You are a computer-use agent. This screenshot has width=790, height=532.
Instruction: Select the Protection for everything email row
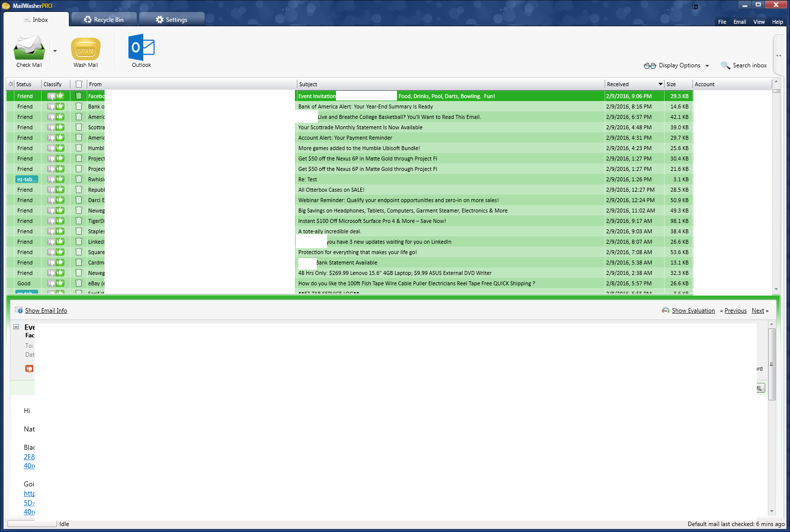[349, 252]
